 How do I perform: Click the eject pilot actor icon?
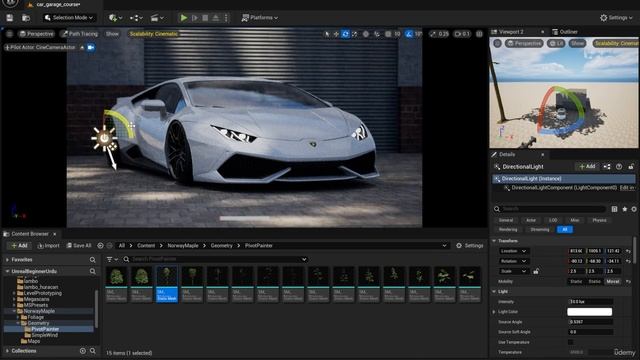point(82,47)
